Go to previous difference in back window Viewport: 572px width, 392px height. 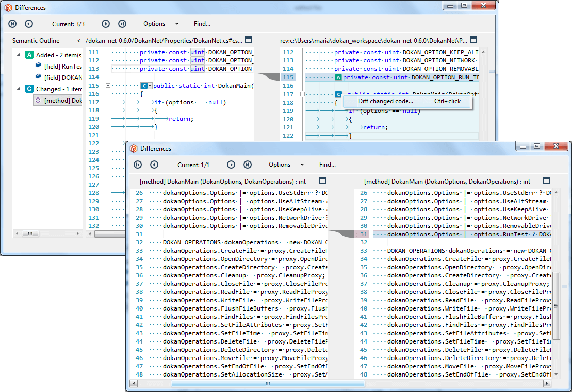click(x=29, y=24)
